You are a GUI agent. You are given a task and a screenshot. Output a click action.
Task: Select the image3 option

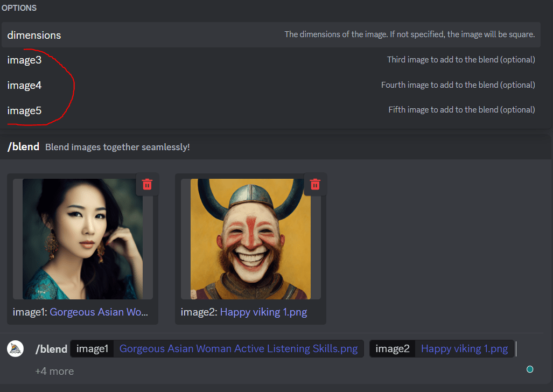pos(271,60)
